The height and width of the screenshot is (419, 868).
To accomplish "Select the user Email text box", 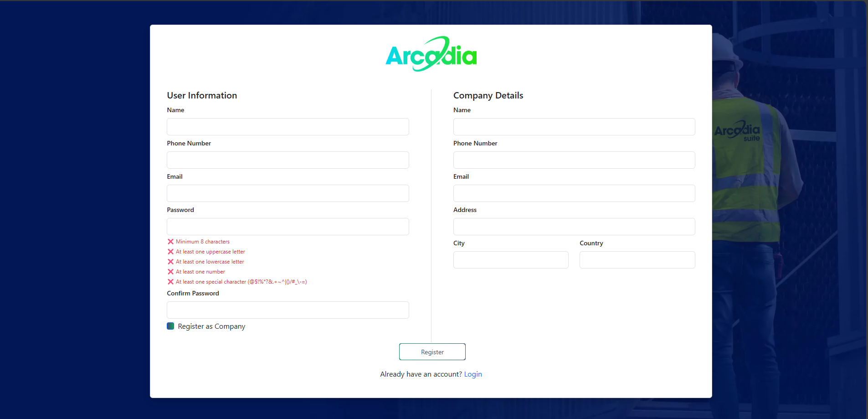I will [x=288, y=193].
